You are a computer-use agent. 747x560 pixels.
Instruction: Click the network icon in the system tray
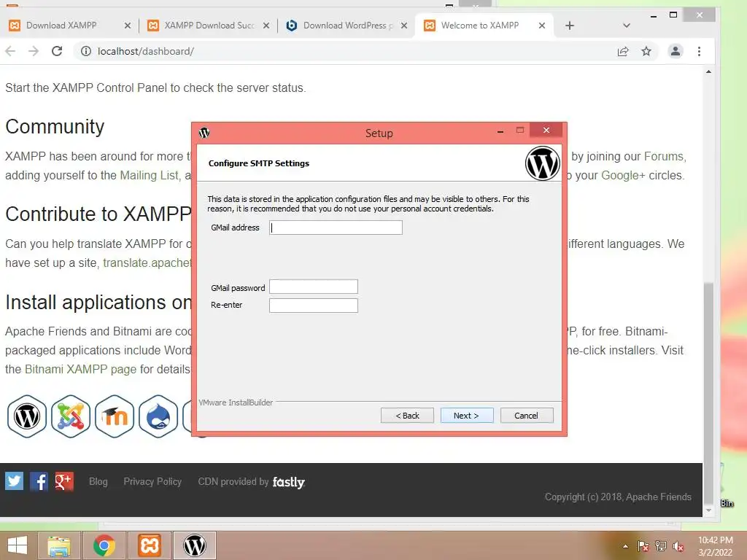pos(661,546)
